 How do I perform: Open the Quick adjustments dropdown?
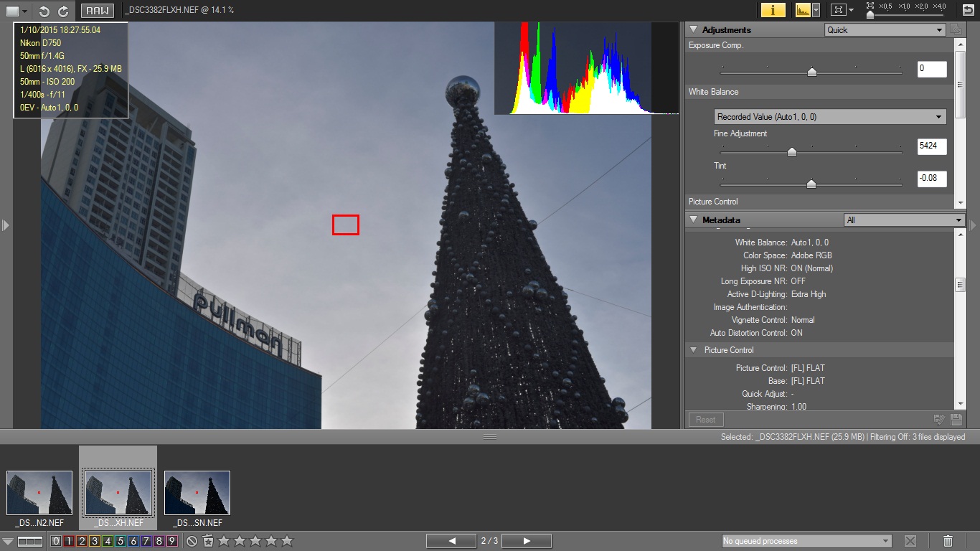coord(885,30)
